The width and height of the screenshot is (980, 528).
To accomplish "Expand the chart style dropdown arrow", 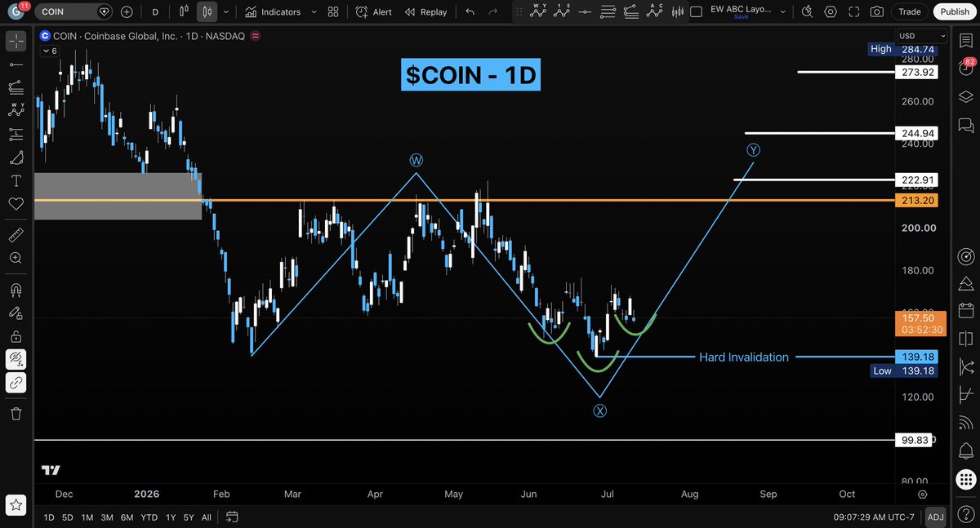I will 226,11.
